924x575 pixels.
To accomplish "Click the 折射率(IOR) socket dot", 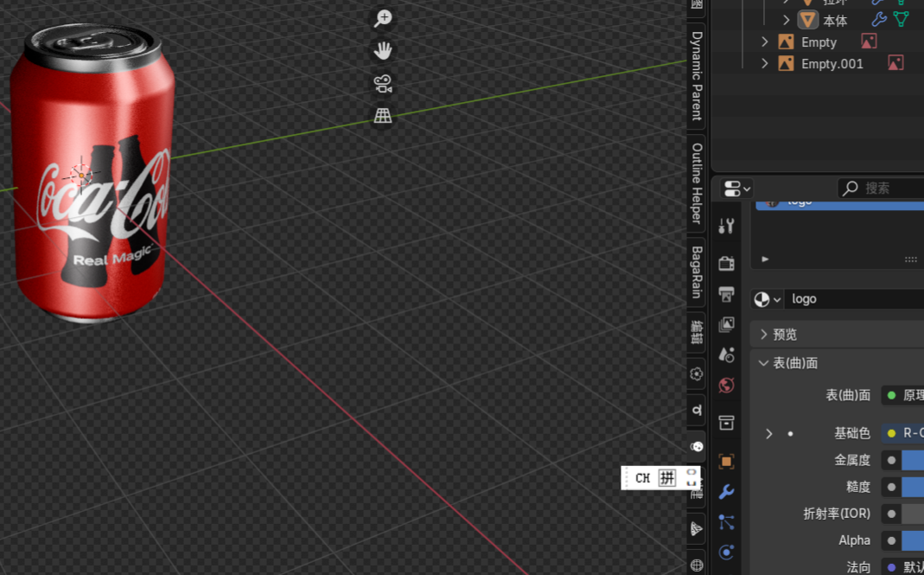I will [892, 514].
